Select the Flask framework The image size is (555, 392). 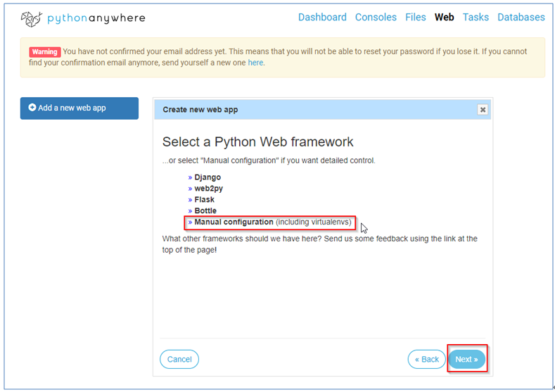click(x=204, y=199)
